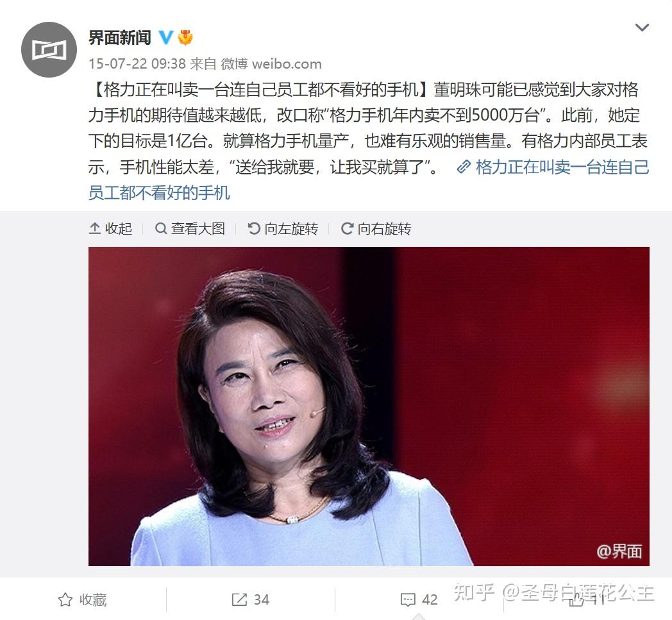The width and height of the screenshot is (672, 620).
Task: Open 查看大图 to view full image
Action: pos(190,228)
